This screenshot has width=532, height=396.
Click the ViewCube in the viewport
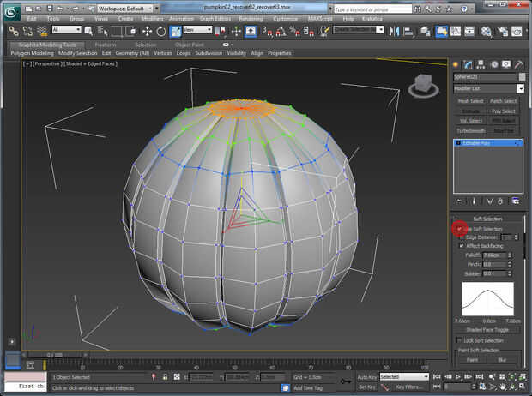421,84
